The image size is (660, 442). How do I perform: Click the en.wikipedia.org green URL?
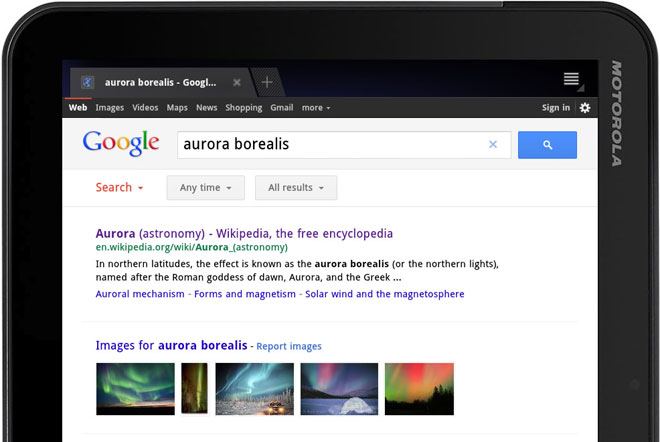192,247
